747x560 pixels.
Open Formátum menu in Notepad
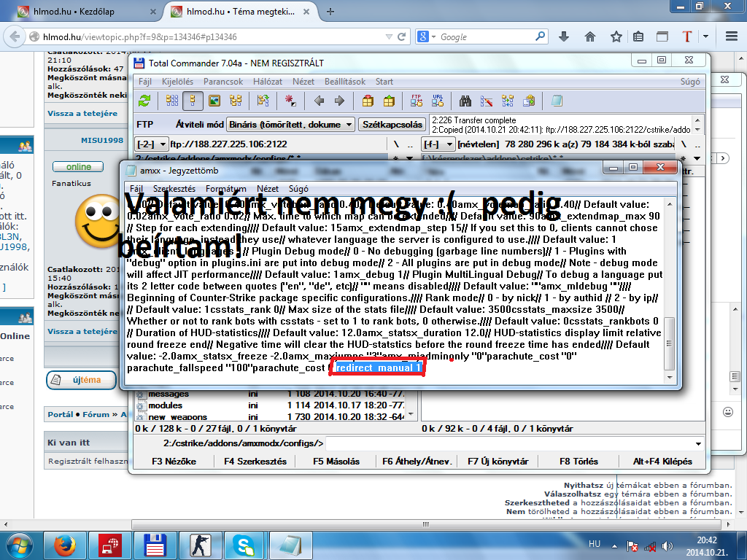(226, 189)
